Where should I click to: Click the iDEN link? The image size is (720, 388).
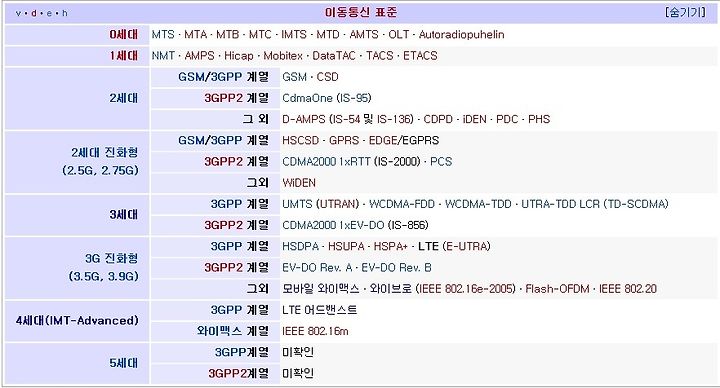(474, 119)
